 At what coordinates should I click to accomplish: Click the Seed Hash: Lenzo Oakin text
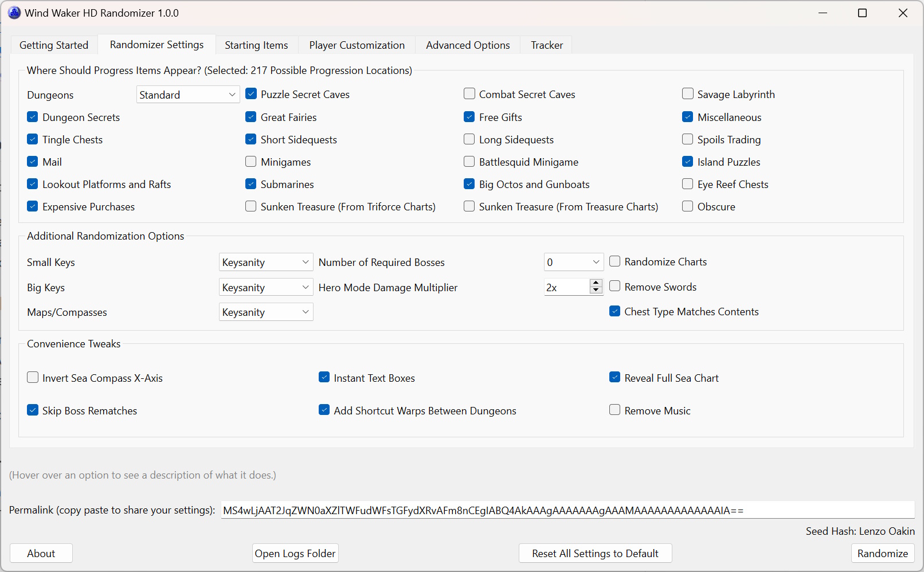pyautogui.click(x=860, y=531)
